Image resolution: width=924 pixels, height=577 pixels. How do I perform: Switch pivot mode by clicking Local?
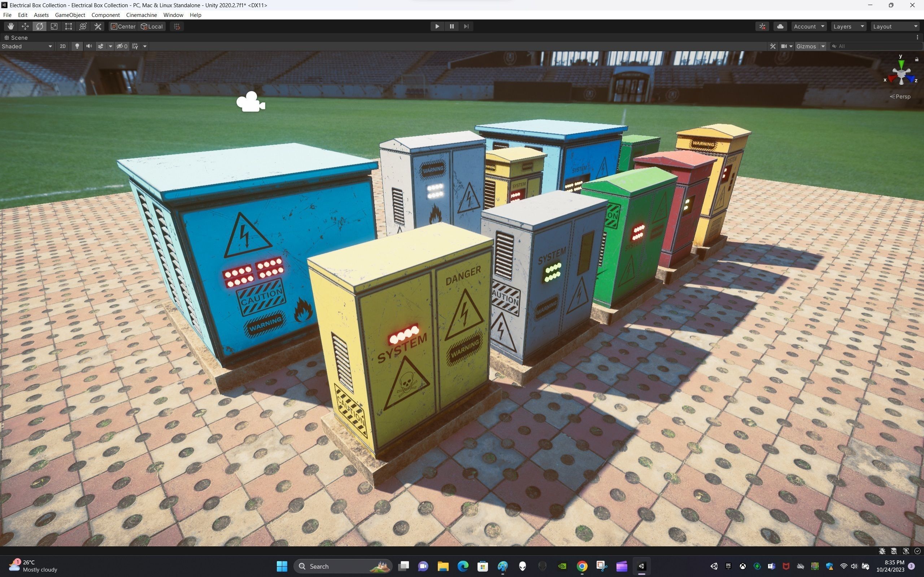click(151, 26)
